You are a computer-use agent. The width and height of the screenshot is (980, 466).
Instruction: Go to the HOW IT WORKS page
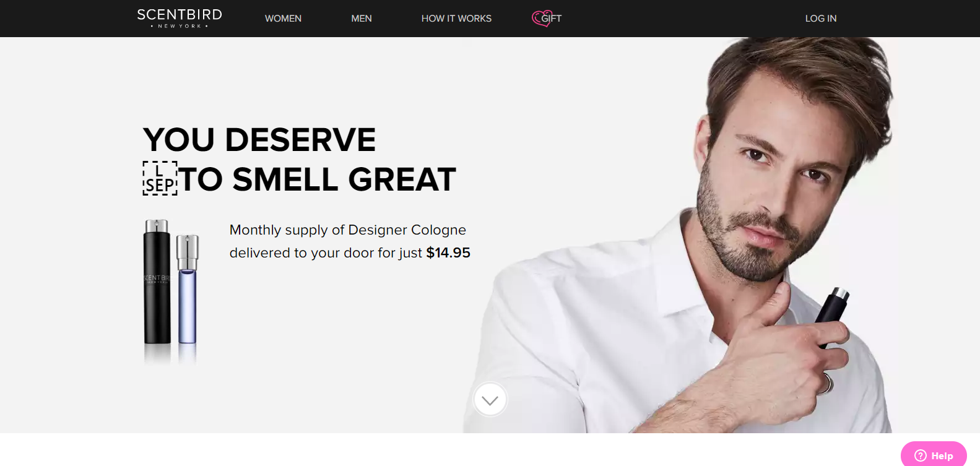pos(456,19)
